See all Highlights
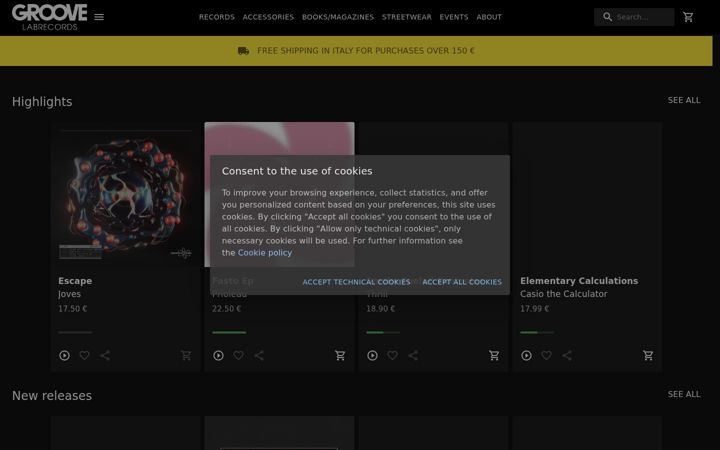 coord(684,100)
